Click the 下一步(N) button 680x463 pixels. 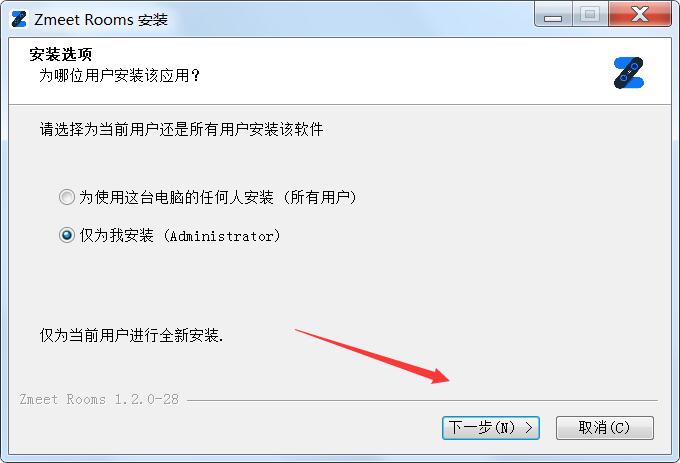coord(491,428)
